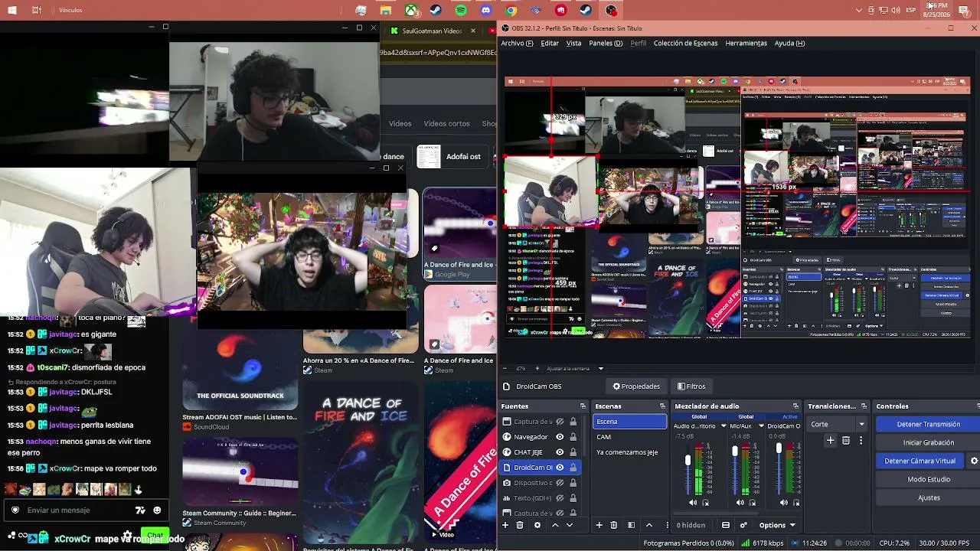
Task: Select the CAM scene
Action: [x=630, y=437]
